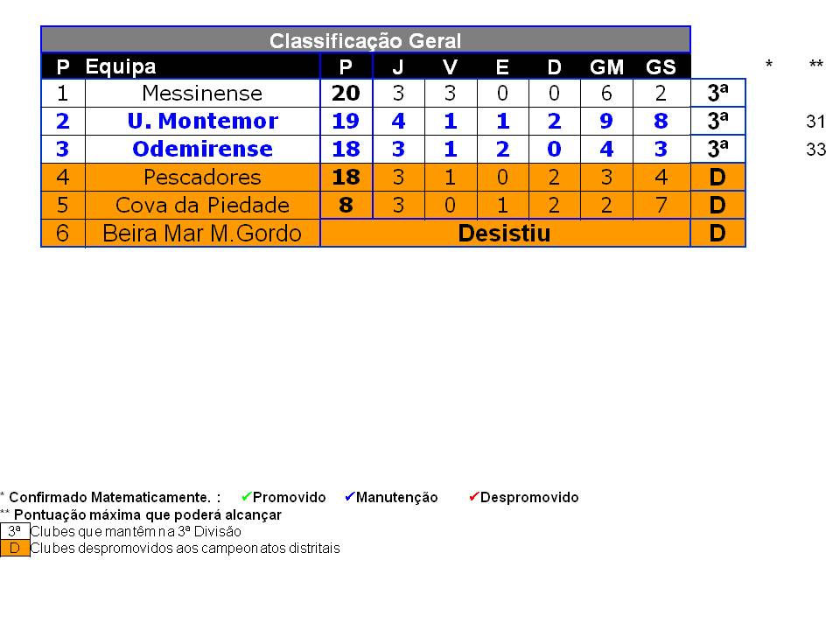Click the merged Desistiu cell
840x630 pixels.
point(505,234)
